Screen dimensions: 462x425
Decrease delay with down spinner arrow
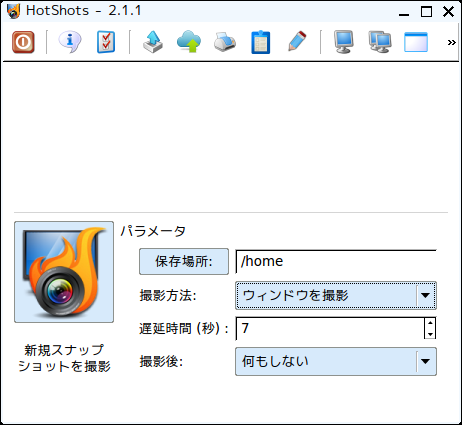430,334
